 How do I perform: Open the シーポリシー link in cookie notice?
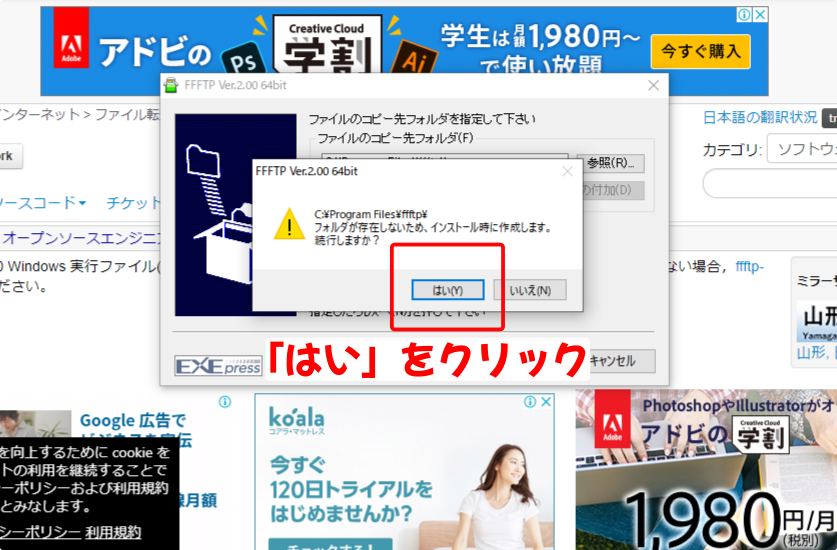(x=41, y=532)
